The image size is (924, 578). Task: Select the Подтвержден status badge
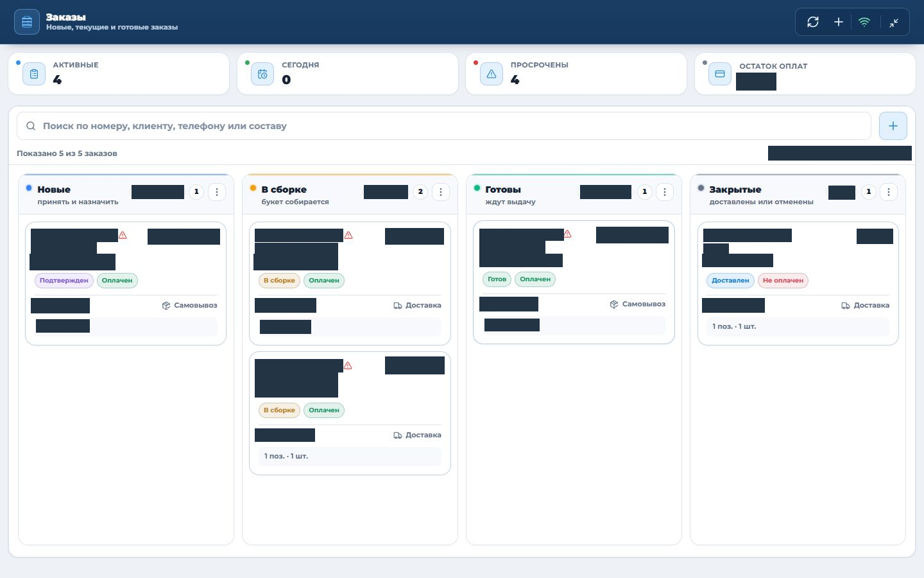pyautogui.click(x=64, y=281)
